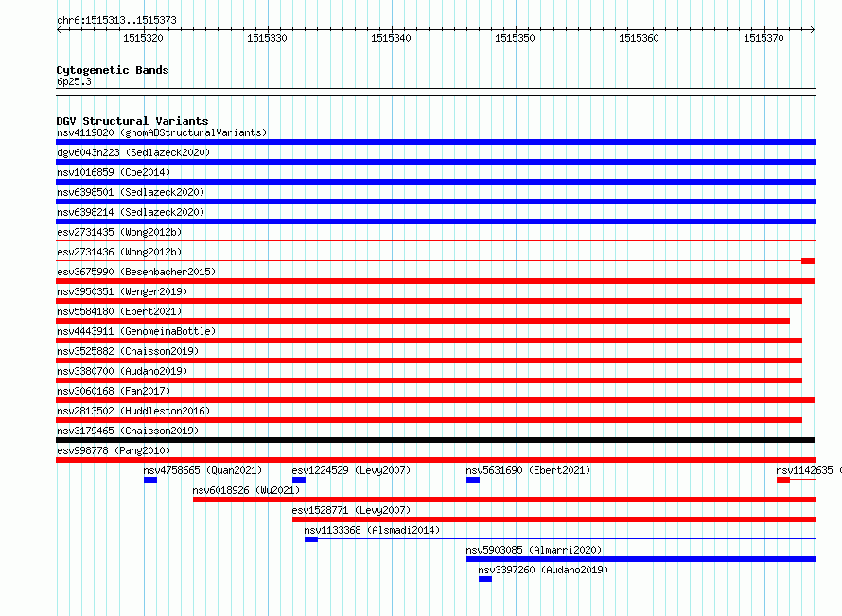The width and height of the screenshot is (842, 616).
Task: Click the red bar under esv998778
Action: tap(435, 460)
